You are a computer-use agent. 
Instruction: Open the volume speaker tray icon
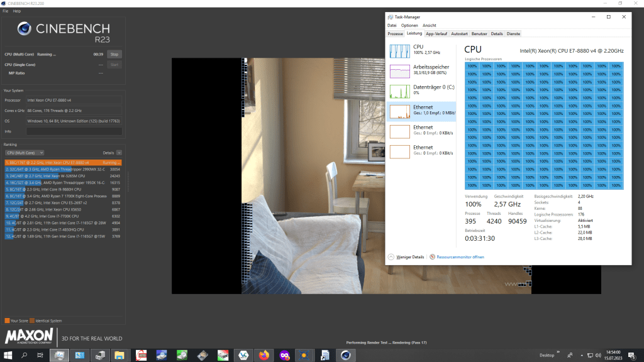tap(598, 356)
